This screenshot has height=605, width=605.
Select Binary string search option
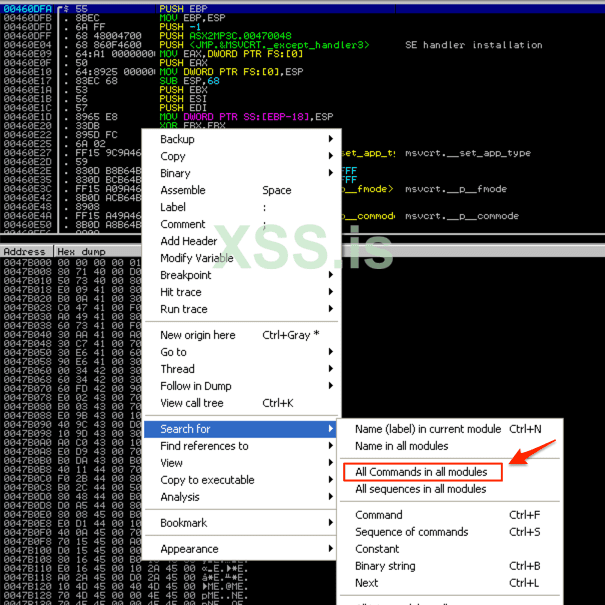(450, 566)
